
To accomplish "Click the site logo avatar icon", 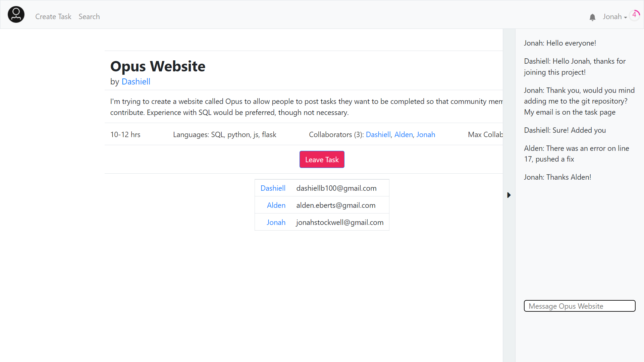I will coord(16,14).
